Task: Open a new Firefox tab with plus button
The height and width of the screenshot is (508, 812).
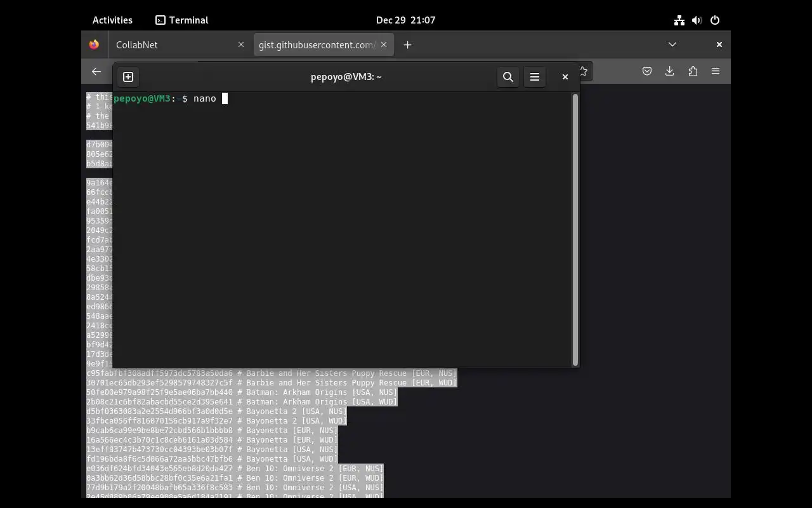Action: (407, 45)
